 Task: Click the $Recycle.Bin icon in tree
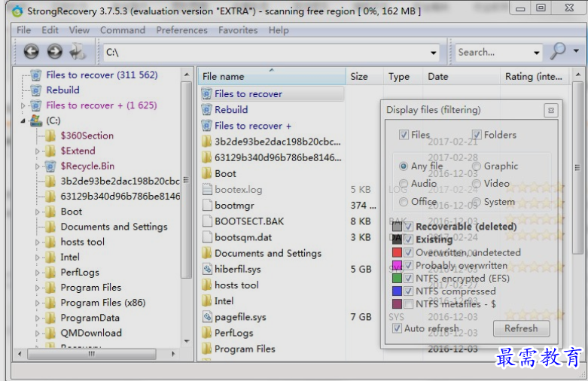(x=50, y=166)
